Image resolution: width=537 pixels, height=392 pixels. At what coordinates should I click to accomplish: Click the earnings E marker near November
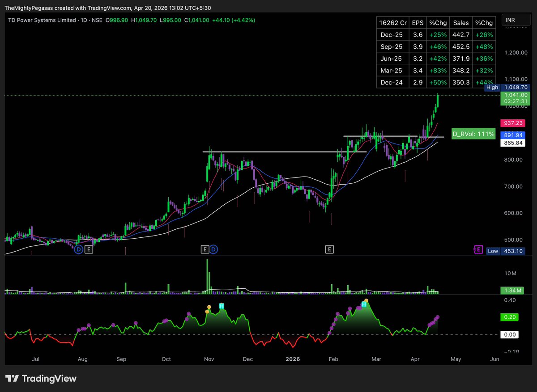point(205,249)
